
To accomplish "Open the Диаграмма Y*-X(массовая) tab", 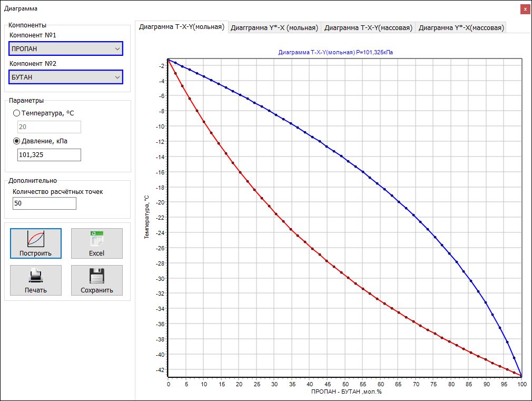I will coord(461,28).
